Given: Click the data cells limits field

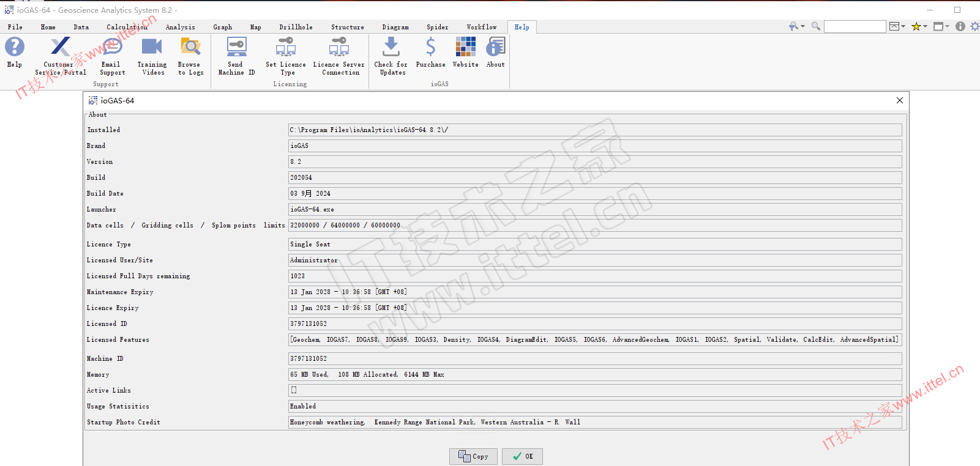Looking at the screenshot, I should click(x=595, y=225).
